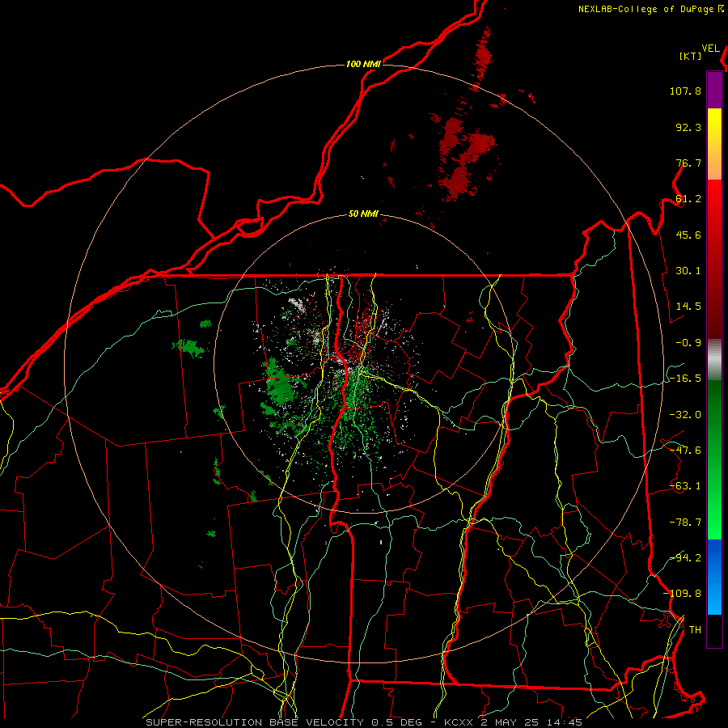Pick the purple segment of velocity color bar

714,90
